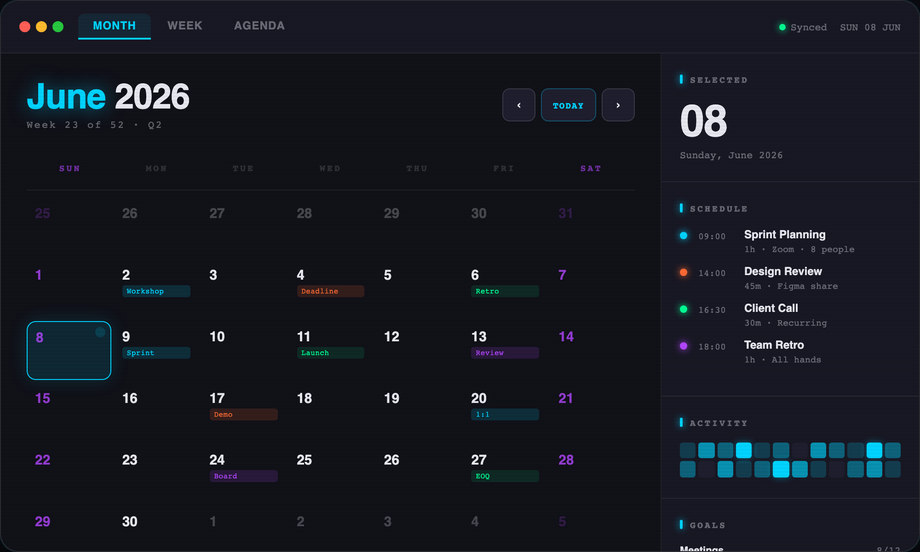This screenshot has height=552, width=920.
Task: Select day 12 of June
Action: [391, 337]
